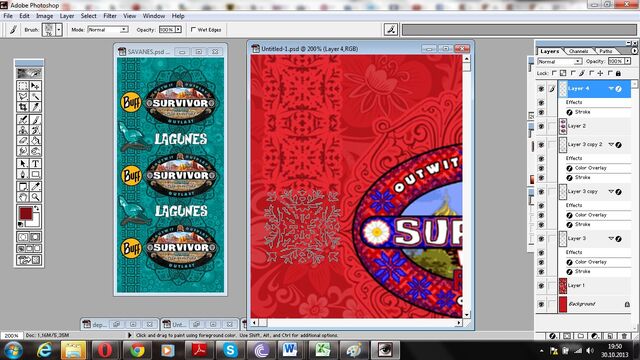640x360 pixels.
Task: Select the Hand tool
Action: pos(23,197)
